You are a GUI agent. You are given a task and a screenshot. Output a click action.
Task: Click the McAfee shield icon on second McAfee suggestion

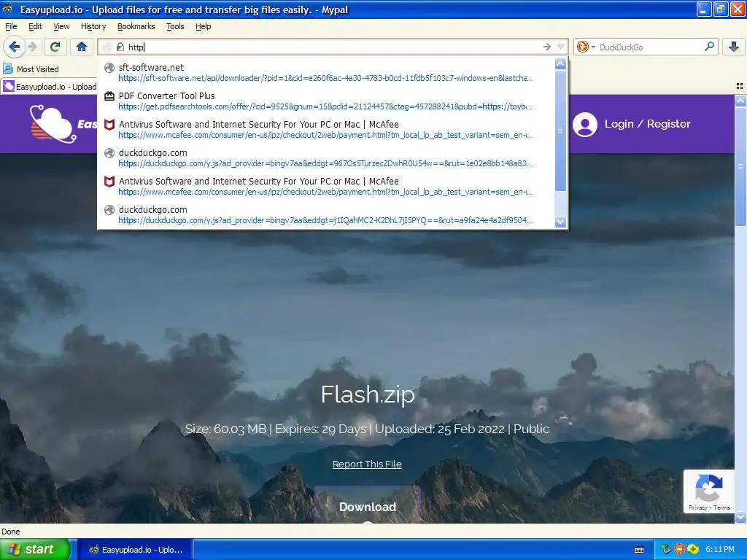pos(109,182)
